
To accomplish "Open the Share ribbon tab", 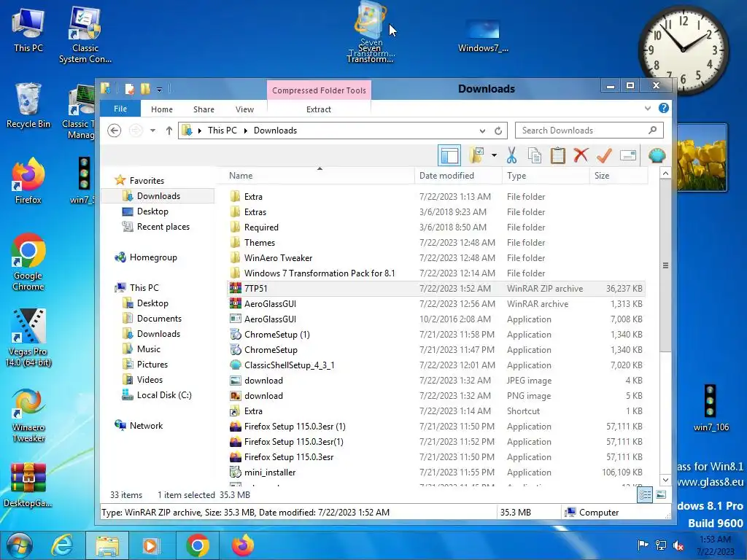I will [x=204, y=109].
